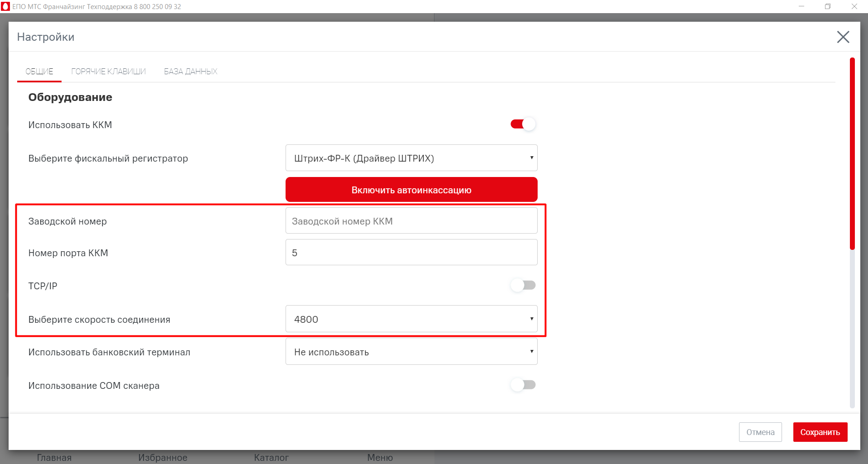Viewport: 868px width, 464px height.
Task: Click the Оборудование section heading
Action: [x=70, y=97]
